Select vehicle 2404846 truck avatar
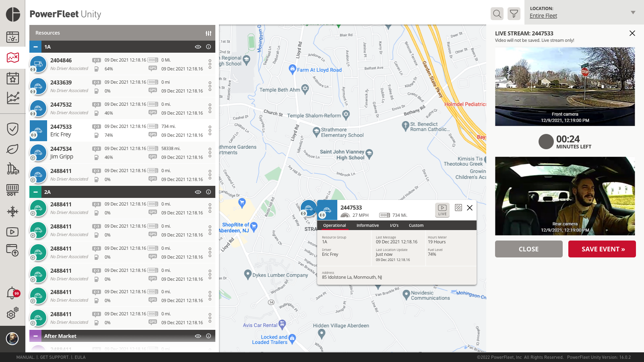 (x=38, y=64)
